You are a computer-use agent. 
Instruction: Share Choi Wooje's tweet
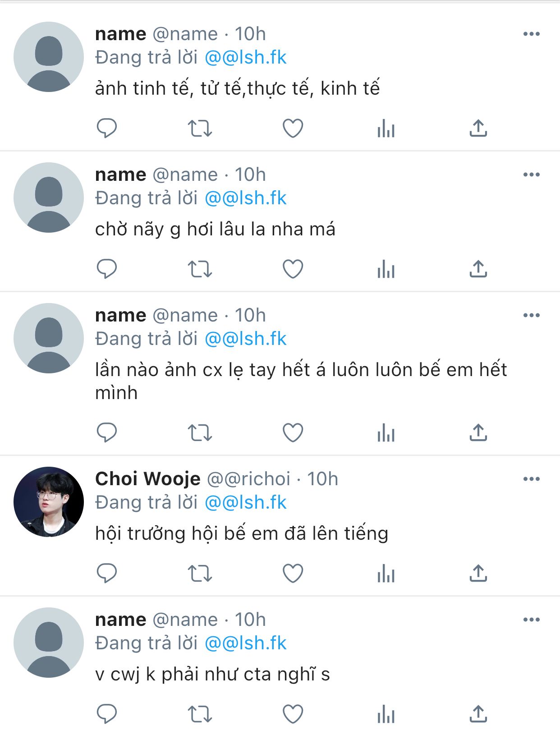(478, 573)
